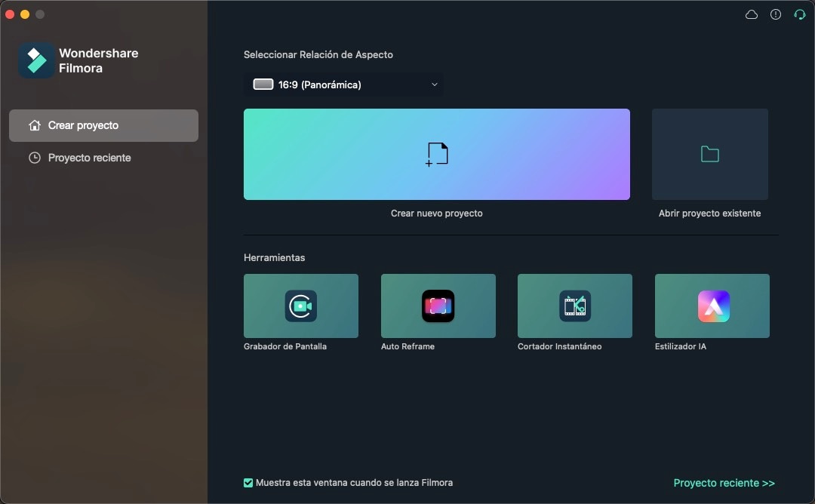Click the Abrir proyecto existente label
Screen dimensions: 815x504
tap(709, 214)
